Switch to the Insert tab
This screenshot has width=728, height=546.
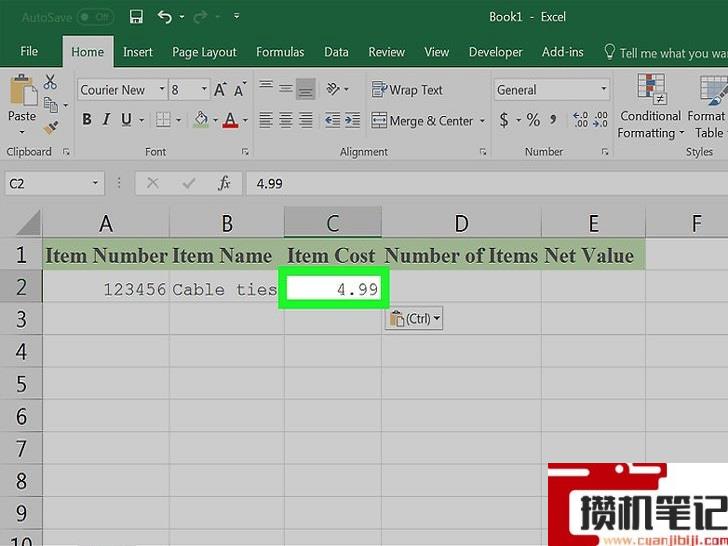click(x=137, y=52)
